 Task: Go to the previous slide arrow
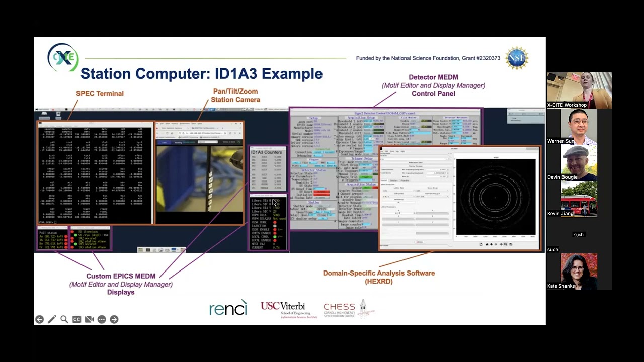[39, 319]
